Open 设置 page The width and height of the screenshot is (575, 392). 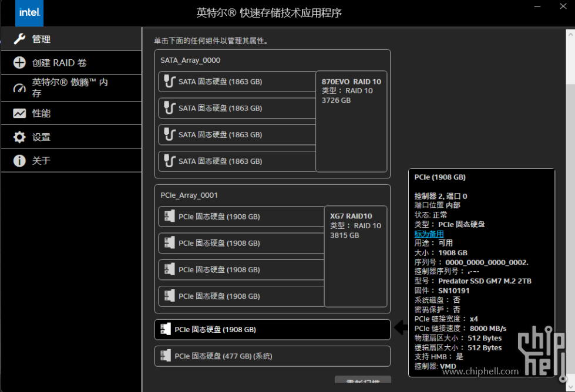click(72, 137)
